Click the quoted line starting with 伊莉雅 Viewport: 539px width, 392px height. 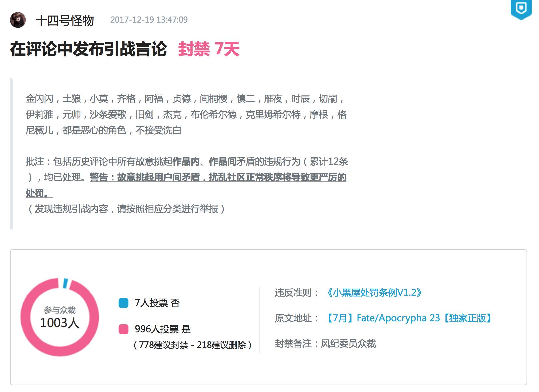pos(186,114)
